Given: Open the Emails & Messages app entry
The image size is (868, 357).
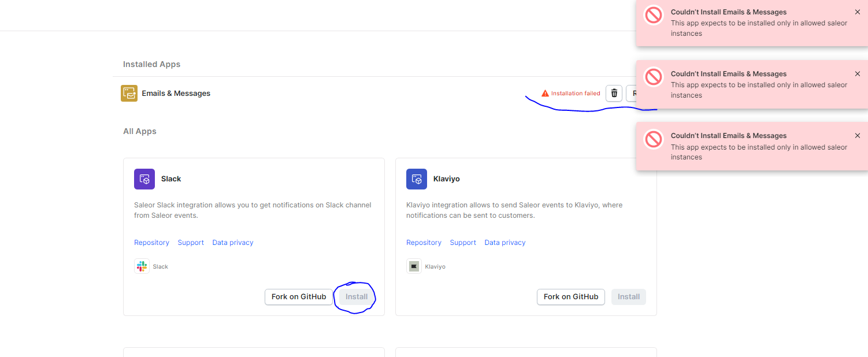Looking at the screenshot, I should (x=176, y=93).
